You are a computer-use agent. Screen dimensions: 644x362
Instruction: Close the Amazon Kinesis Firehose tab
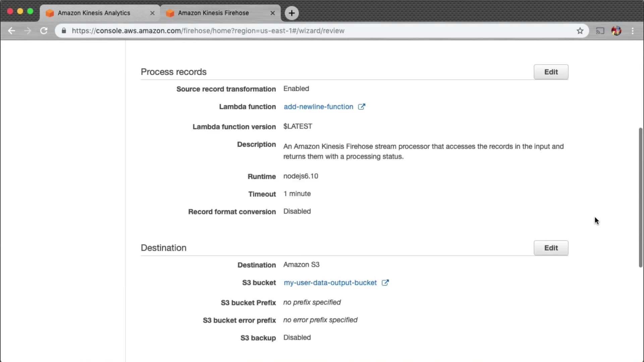(272, 13)
